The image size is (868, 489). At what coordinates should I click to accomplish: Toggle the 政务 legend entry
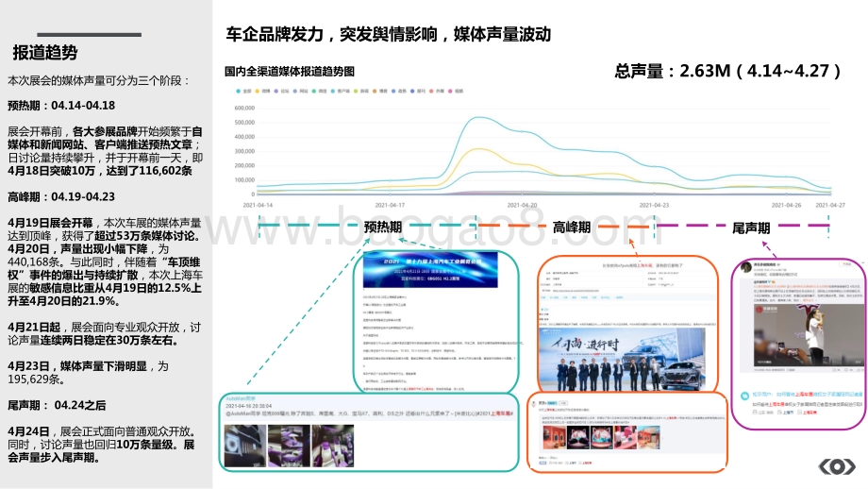point(398,91)
